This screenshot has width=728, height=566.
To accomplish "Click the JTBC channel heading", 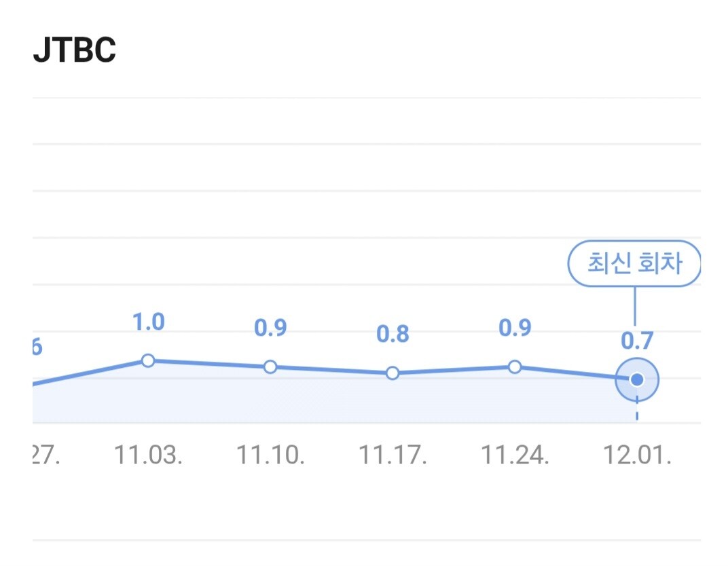I will 75,51.
